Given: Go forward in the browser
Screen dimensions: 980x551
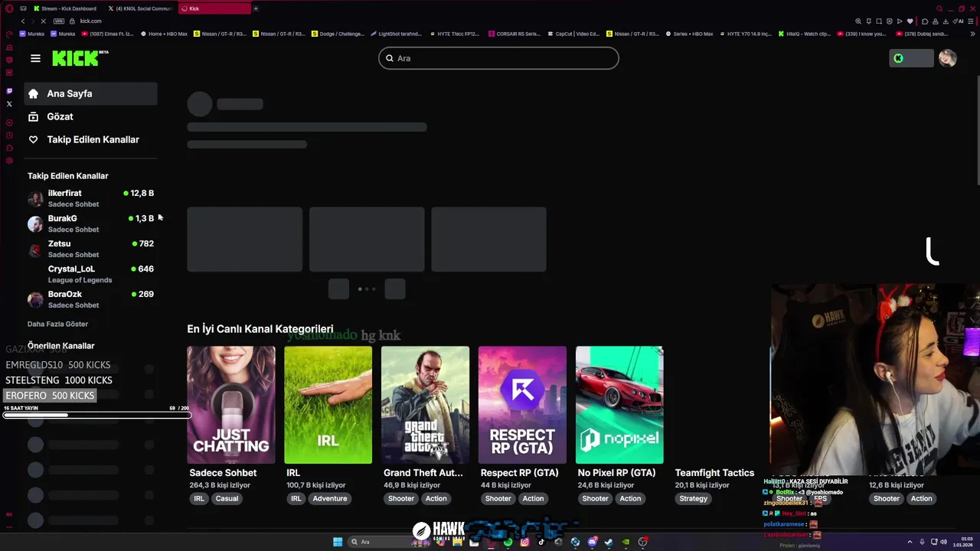Looking at the screenshot, I should (33, 21).
